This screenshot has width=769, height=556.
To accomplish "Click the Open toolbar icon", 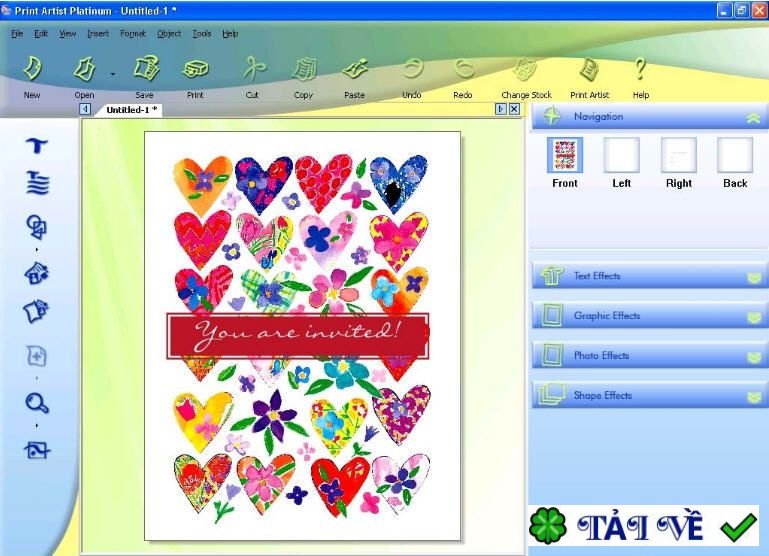I will [x=84, y=69].
